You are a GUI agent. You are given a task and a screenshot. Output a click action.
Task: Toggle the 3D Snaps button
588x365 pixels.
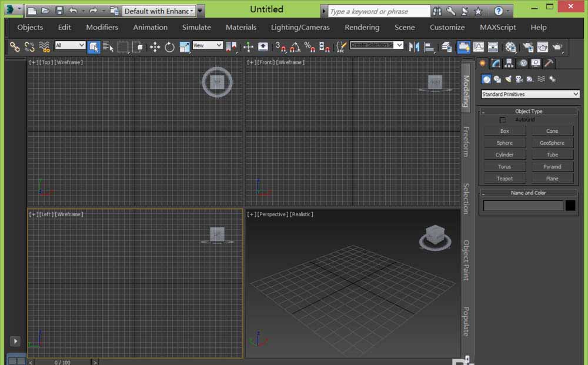[x=281, y=47]
